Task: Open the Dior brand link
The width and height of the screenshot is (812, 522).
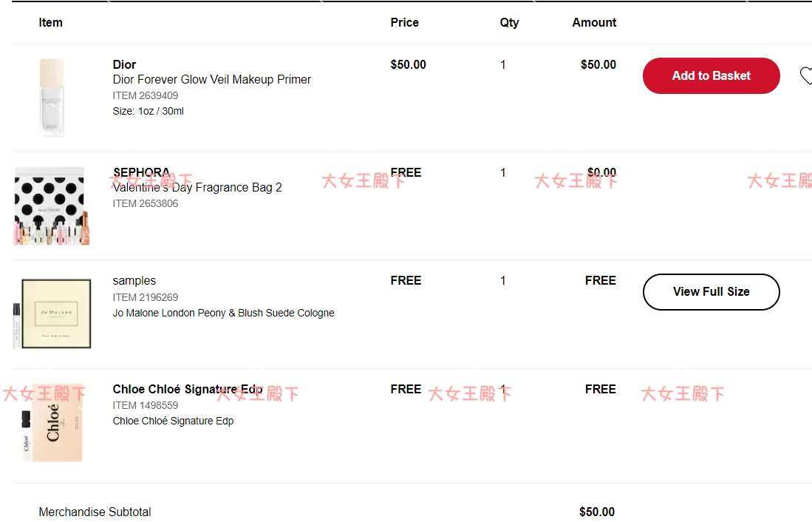Action: point(124,64)
